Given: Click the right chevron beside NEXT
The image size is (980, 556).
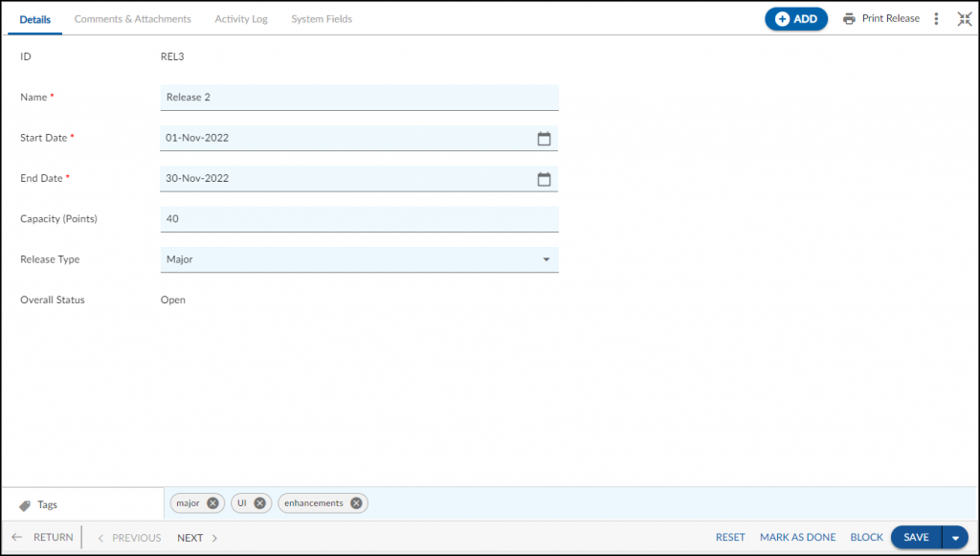Looking at the screenshot, I should click(214, 538).
